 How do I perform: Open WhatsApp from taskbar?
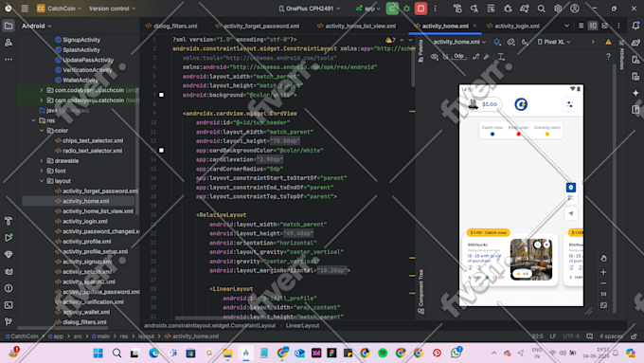[x=456, y=353]
